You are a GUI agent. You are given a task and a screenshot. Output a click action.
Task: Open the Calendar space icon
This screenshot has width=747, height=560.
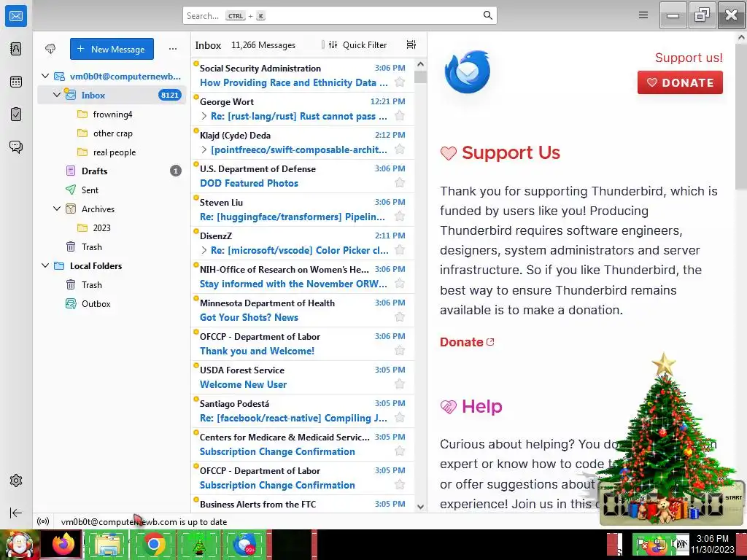tap(16, 82)
